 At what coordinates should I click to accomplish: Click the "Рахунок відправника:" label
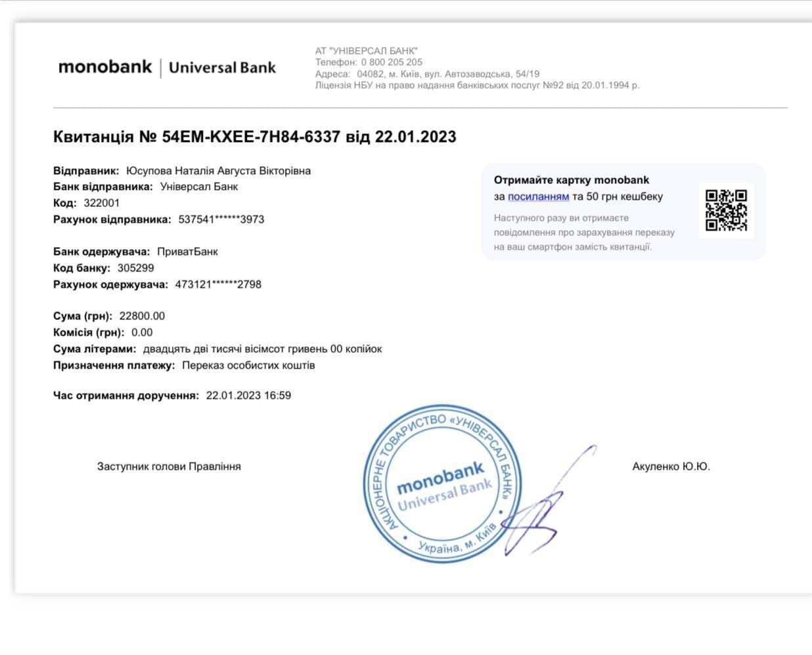point(112,219)
